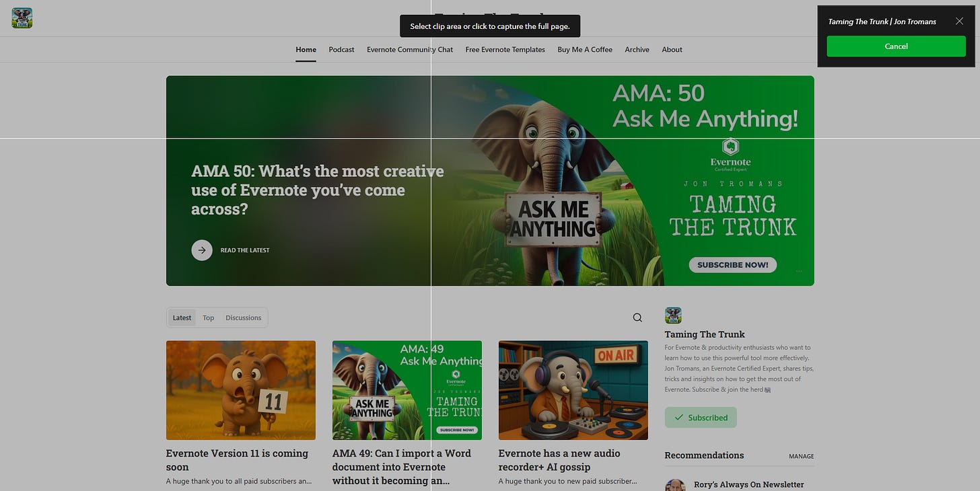980x491 pixels.
Task: Switch to Top posts filter
Action: 209,317
